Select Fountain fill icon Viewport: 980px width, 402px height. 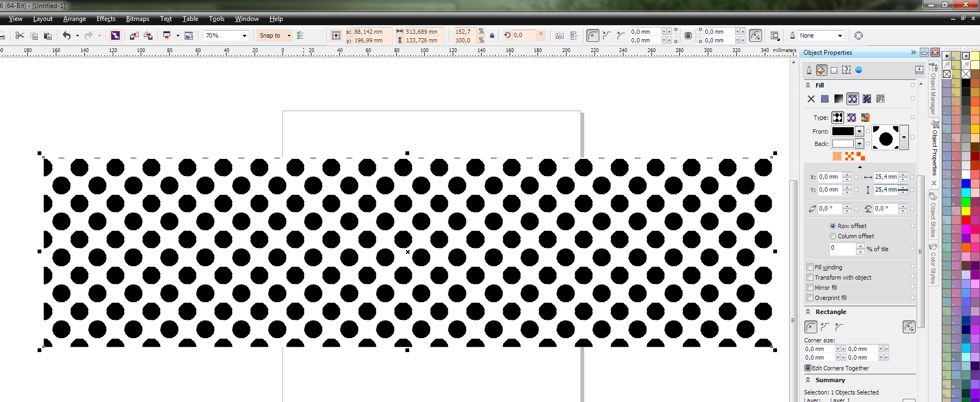point(839,99)
